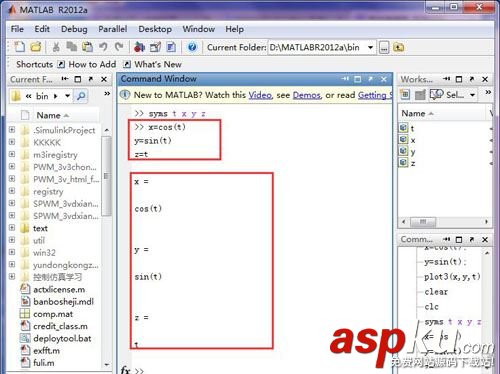Click the Help question mark icon
Screen dimensions: 500x374
(192, 47)
